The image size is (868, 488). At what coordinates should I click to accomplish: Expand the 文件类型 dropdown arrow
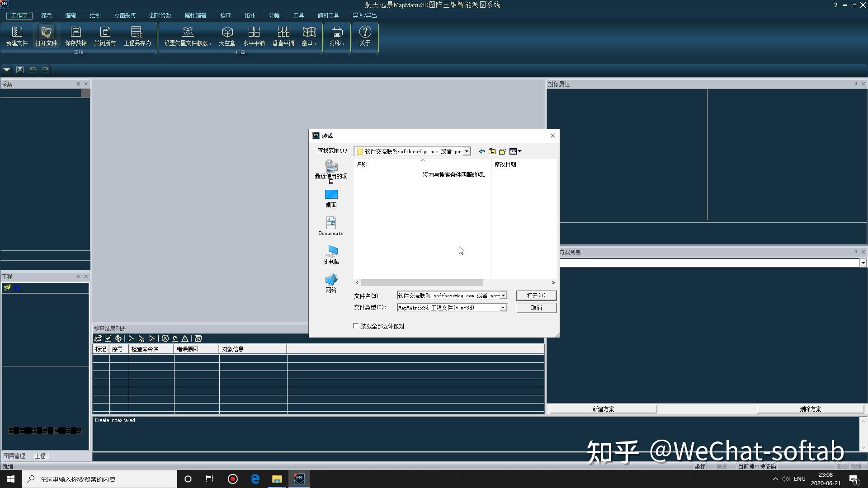tap(503, 308)
